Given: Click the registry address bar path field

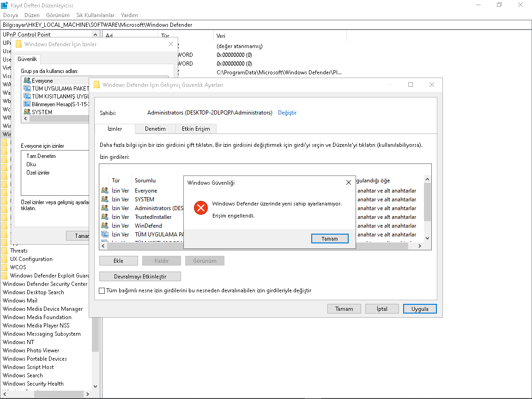Looking at the screenshot, I should (x=266, y=25).
